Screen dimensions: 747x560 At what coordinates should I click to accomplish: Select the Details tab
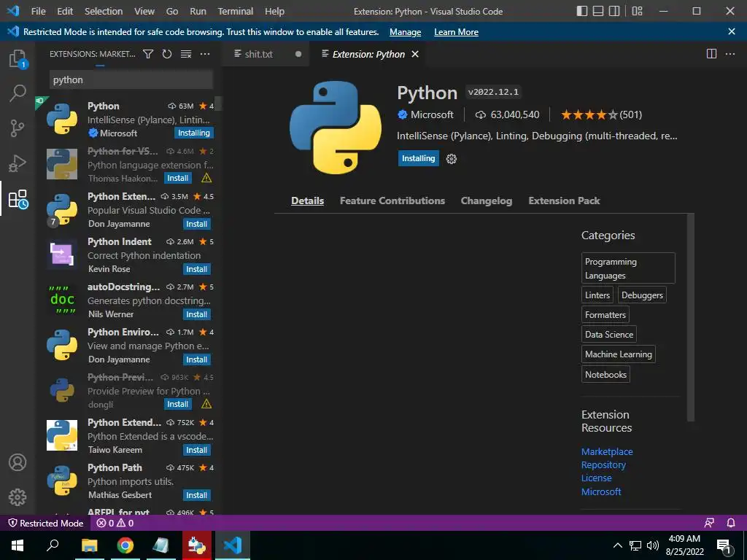(x=307, y=201)
